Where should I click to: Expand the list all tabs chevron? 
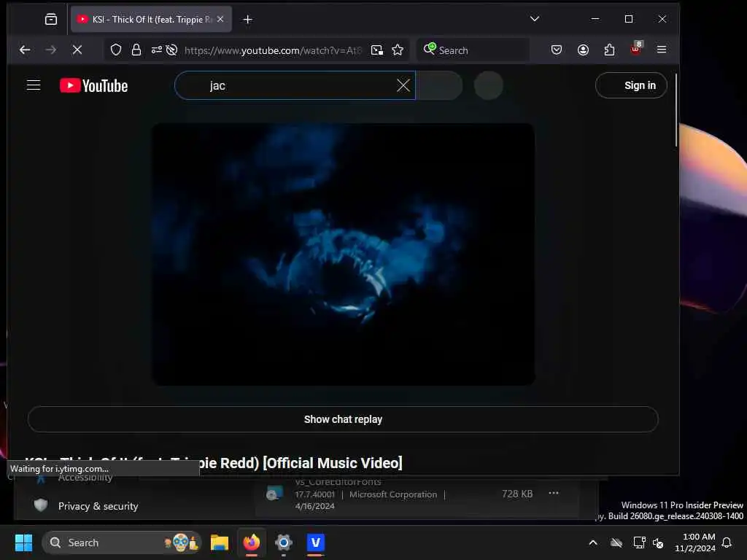point(535,19)
